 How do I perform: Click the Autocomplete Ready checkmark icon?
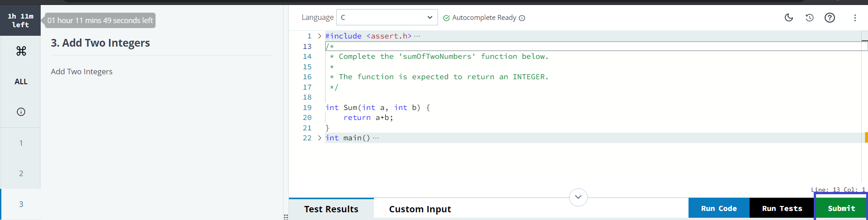[446, 18]
